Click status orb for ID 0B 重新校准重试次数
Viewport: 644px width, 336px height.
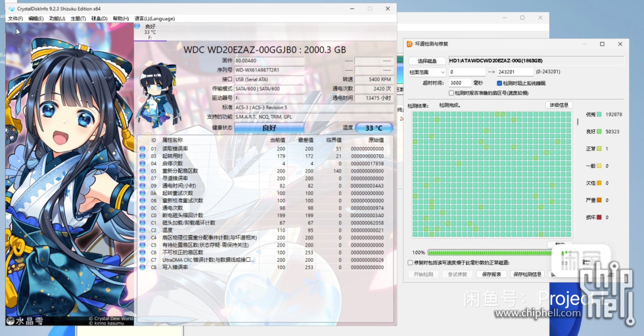click(x=143, y=201)
